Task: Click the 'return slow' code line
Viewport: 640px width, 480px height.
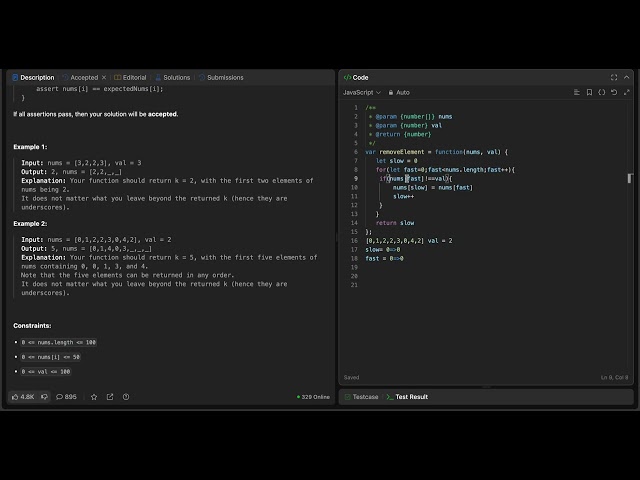Action: (x=395, y=223)
